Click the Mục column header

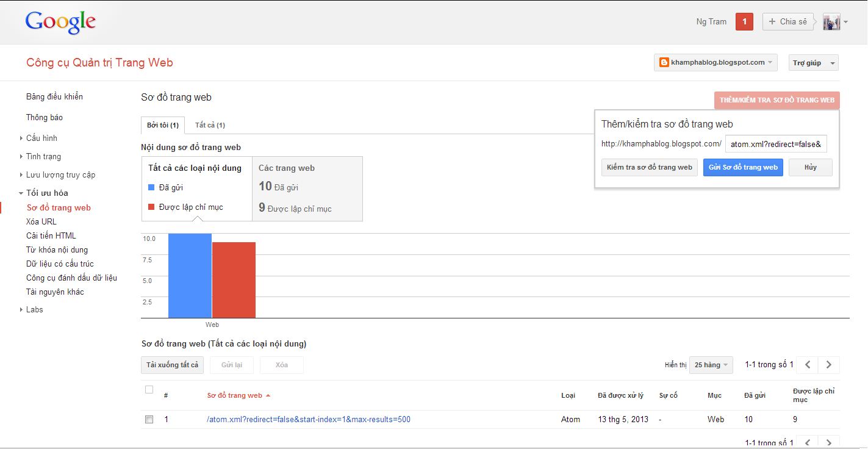(714, 395)
